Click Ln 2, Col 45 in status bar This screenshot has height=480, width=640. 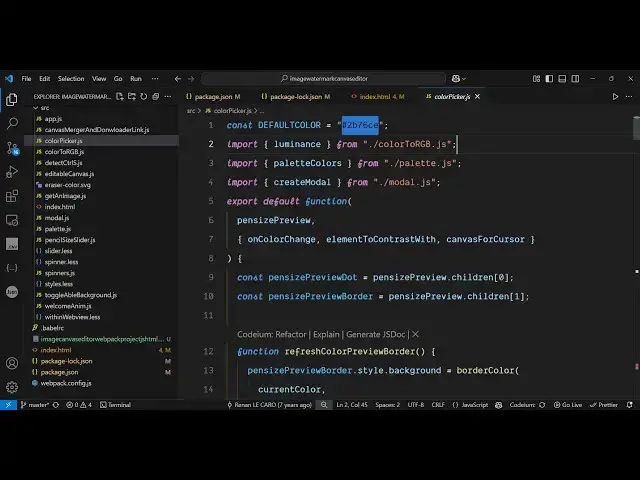(351, 405)
